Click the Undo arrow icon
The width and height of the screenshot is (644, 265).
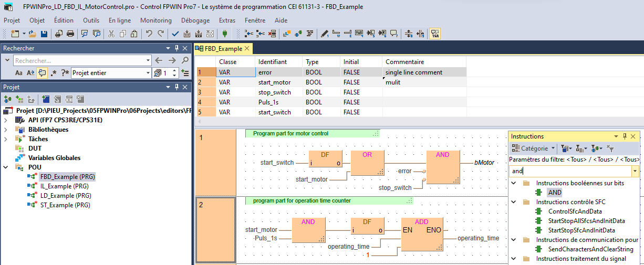(x=149, y=34)
